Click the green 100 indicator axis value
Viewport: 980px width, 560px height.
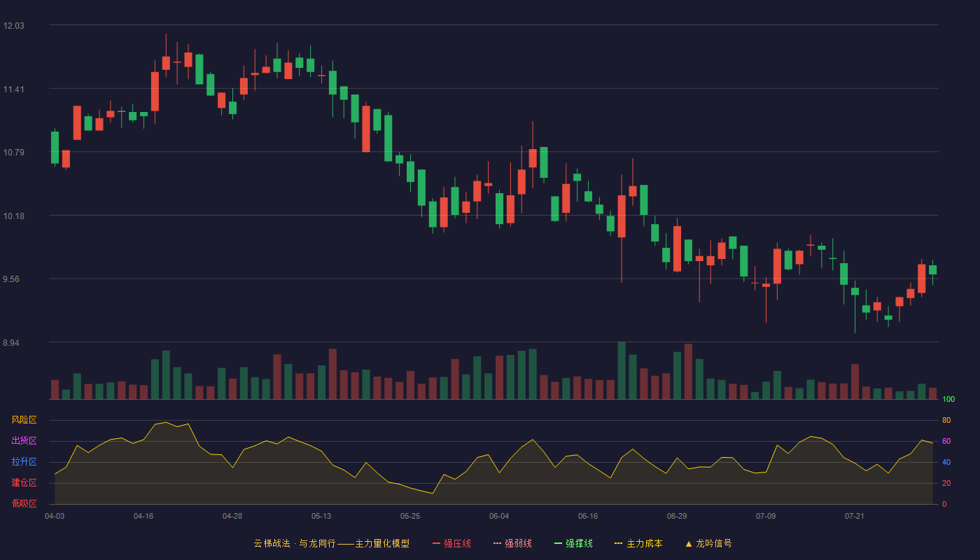coord(948,400)
